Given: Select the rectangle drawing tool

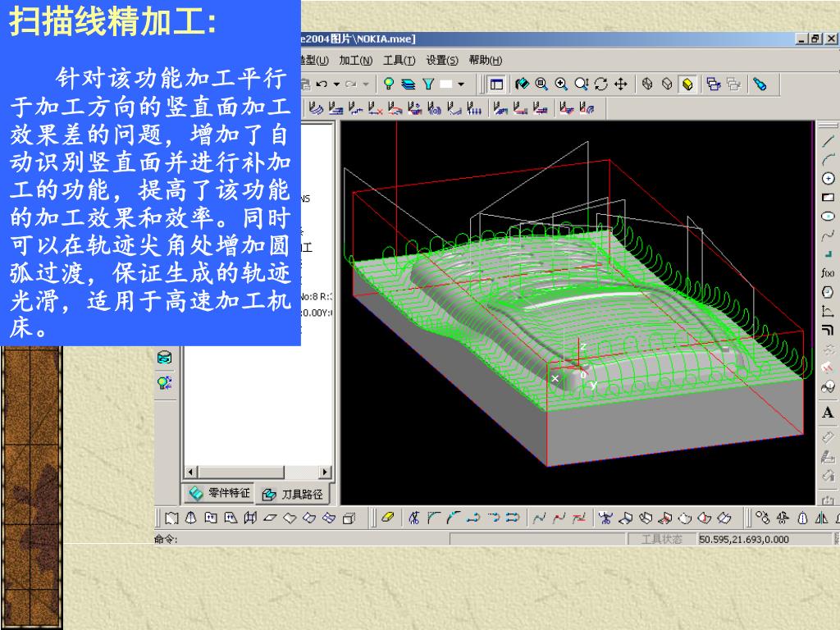Looking at the screenshot, I should click(829, 197).
